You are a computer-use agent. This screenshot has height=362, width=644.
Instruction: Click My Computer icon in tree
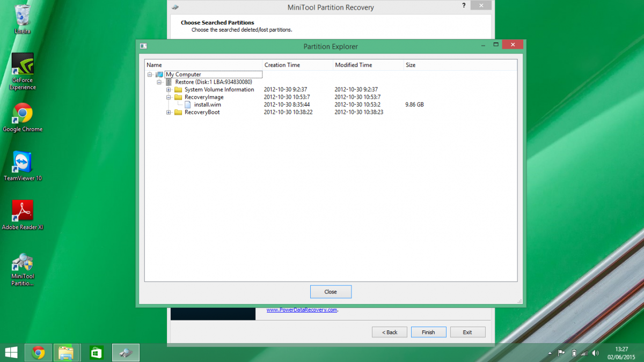click(159, 75)
